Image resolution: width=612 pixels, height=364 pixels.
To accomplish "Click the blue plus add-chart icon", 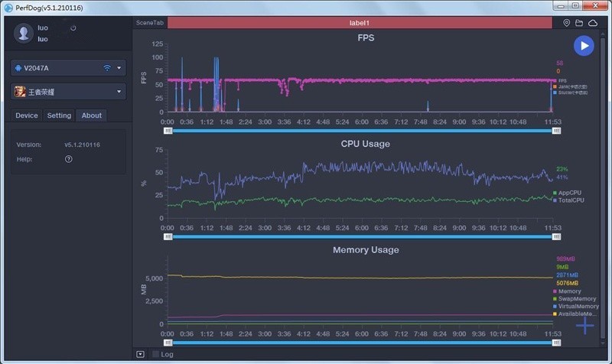I will 584,326.
